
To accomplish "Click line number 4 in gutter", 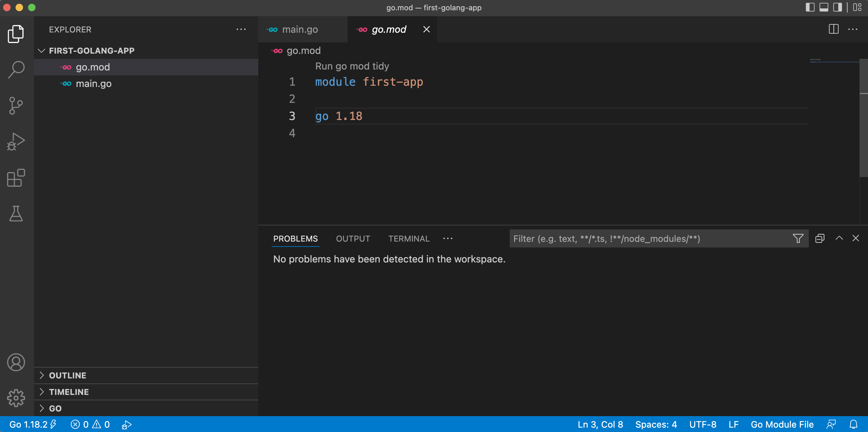I will pos(292,133).
